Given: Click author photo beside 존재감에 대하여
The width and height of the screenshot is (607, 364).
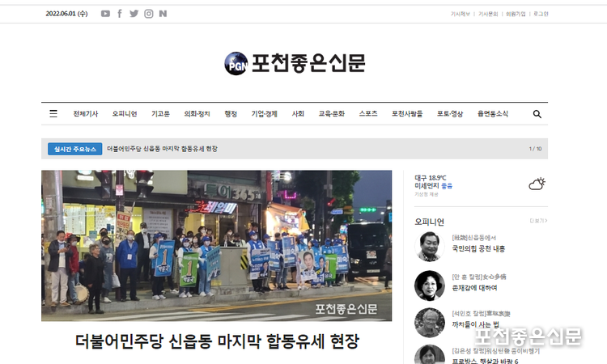Looking at the screenshot, I should pyautogui.click(x=430, y=286).
